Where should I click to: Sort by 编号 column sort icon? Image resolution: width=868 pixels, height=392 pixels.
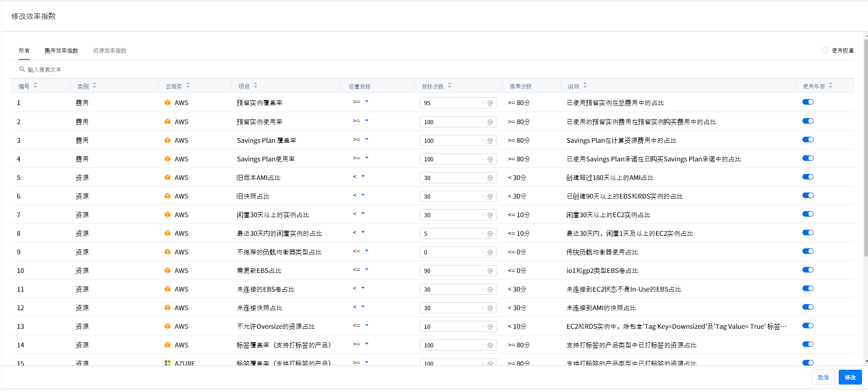[35, 86]
